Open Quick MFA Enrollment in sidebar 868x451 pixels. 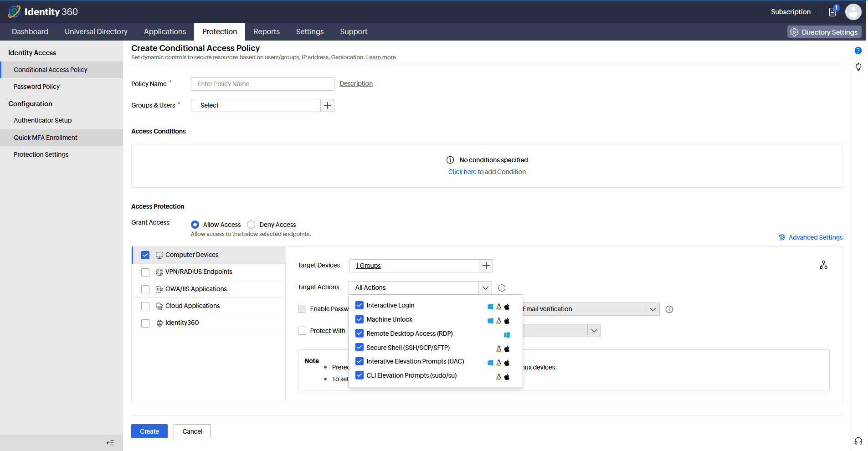62,138
